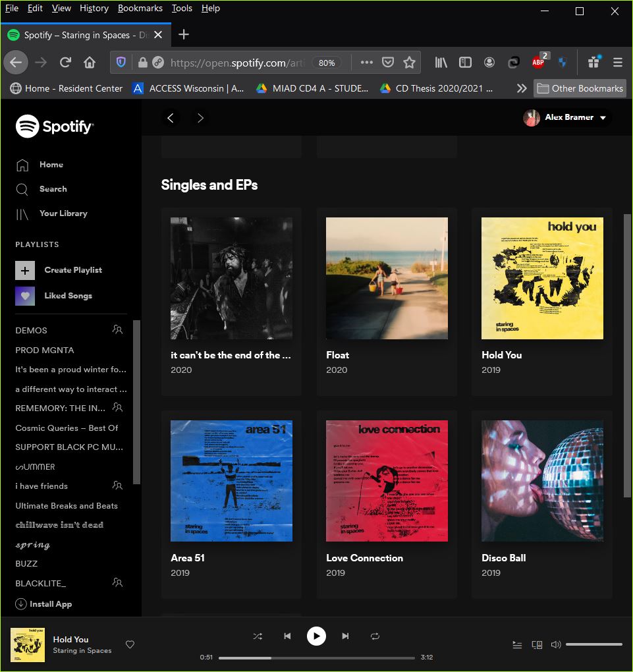
Task: Seek on the song progress bar
Action: coord(317,658)
